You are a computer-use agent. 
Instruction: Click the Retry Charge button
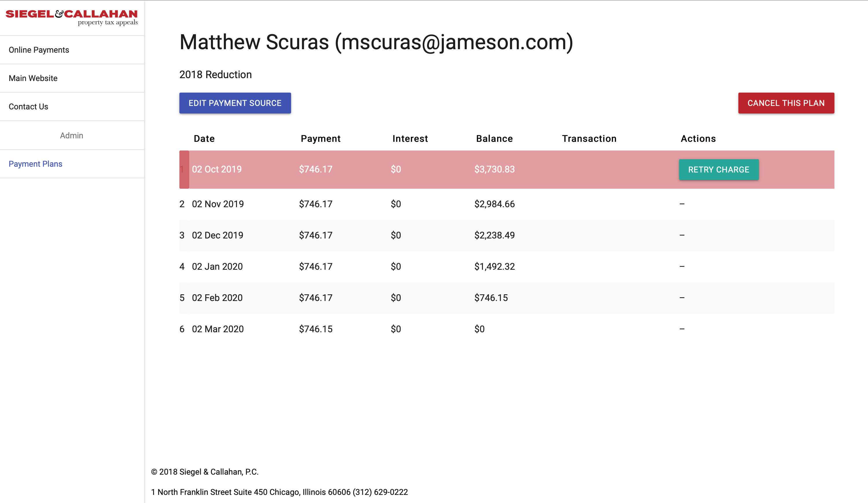pos(718,170)
